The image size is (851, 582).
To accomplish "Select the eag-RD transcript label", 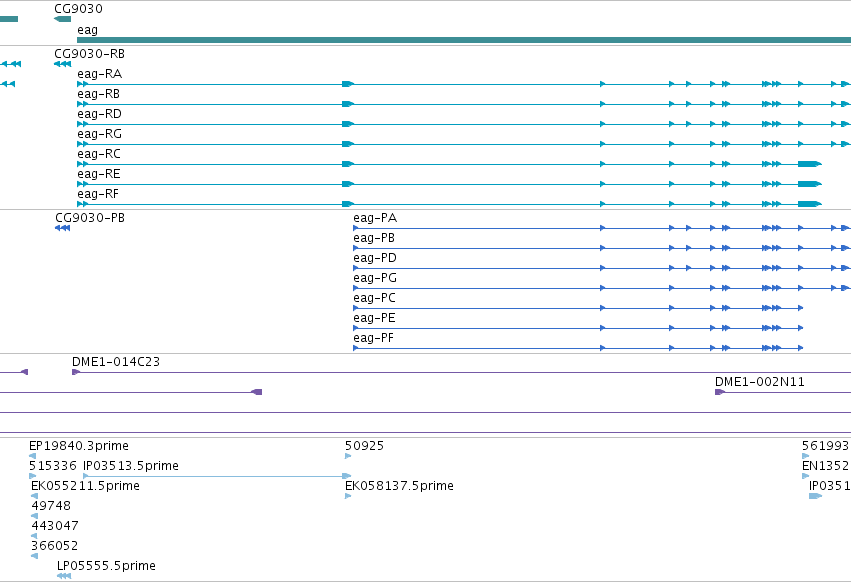I will 99,114.
